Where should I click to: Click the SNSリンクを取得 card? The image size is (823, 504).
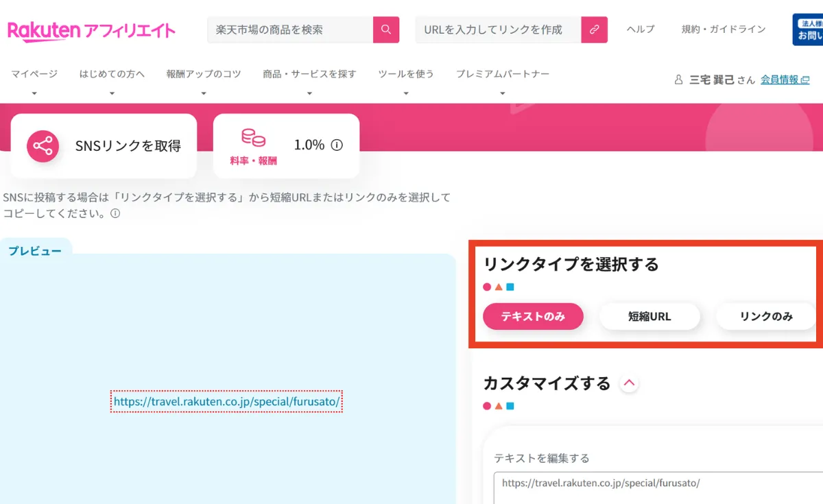(x=104, y=146)
